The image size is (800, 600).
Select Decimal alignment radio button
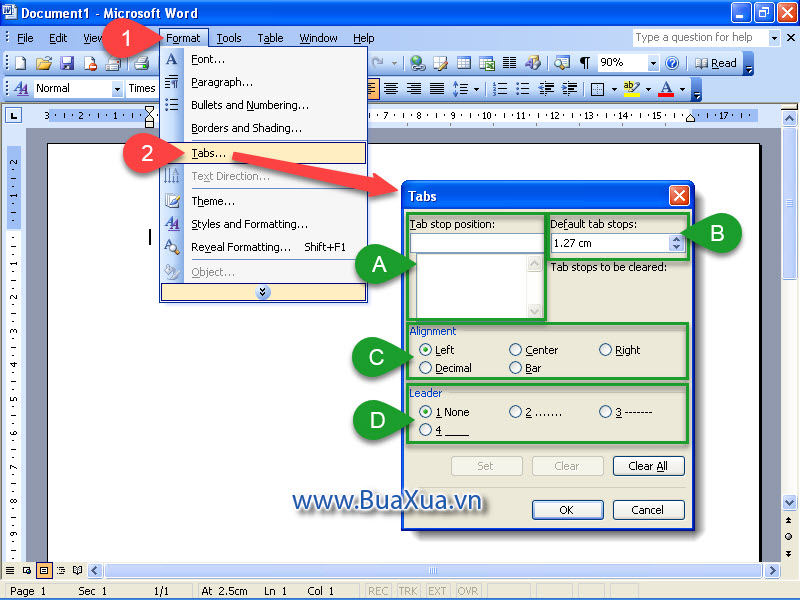[425, 368]
